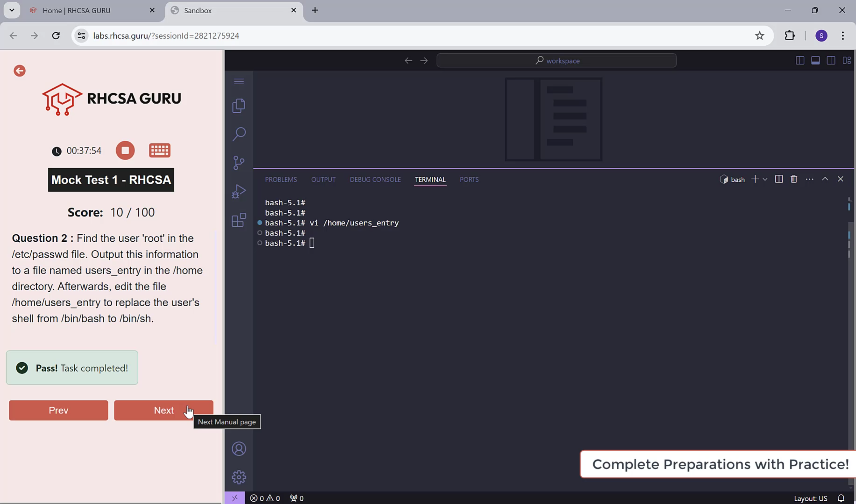Select the bash terminal instance label

coord(732,179)
